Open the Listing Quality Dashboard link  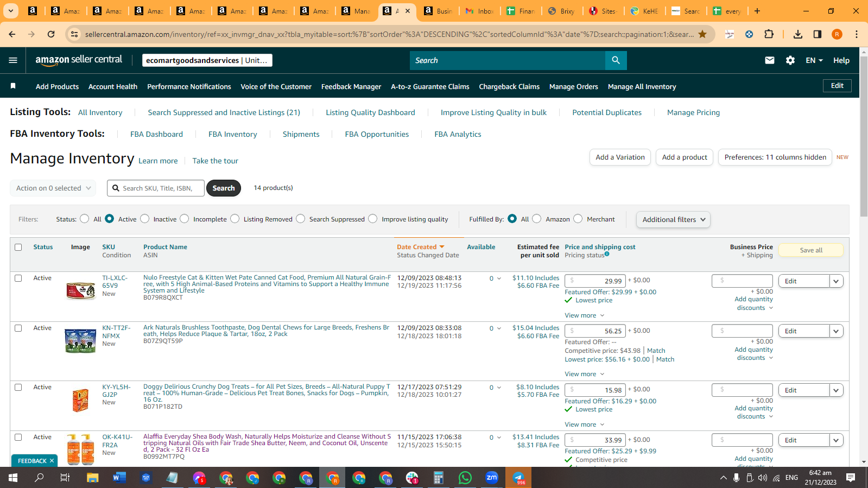coord(370,112)
